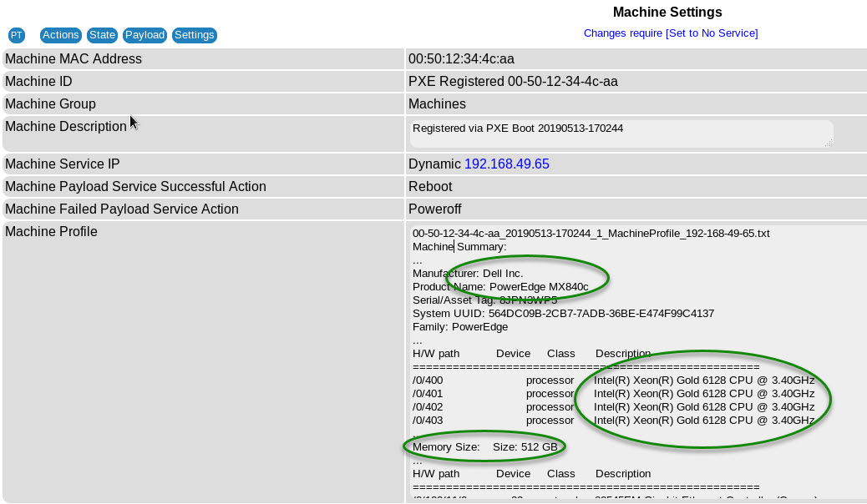Open the Actions menu
867x504 pixels.
click(61, 35)
